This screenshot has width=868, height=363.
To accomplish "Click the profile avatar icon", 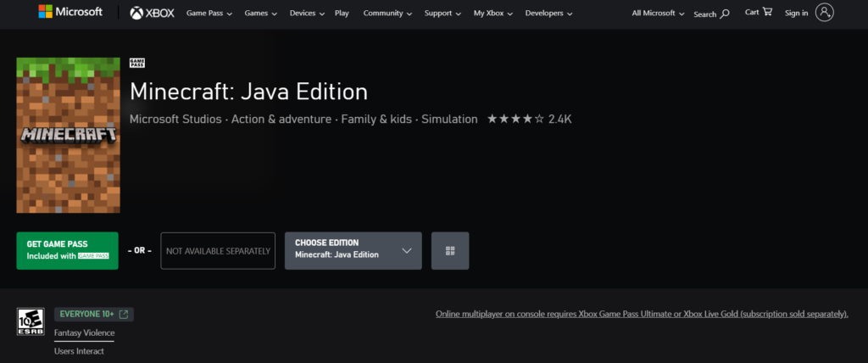I will (x=825, y=12).
